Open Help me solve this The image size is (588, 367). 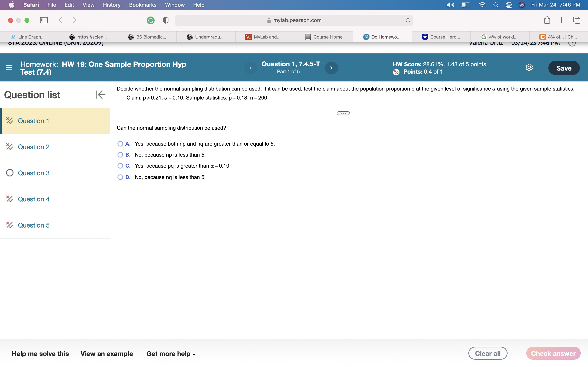tap(40, 354)
